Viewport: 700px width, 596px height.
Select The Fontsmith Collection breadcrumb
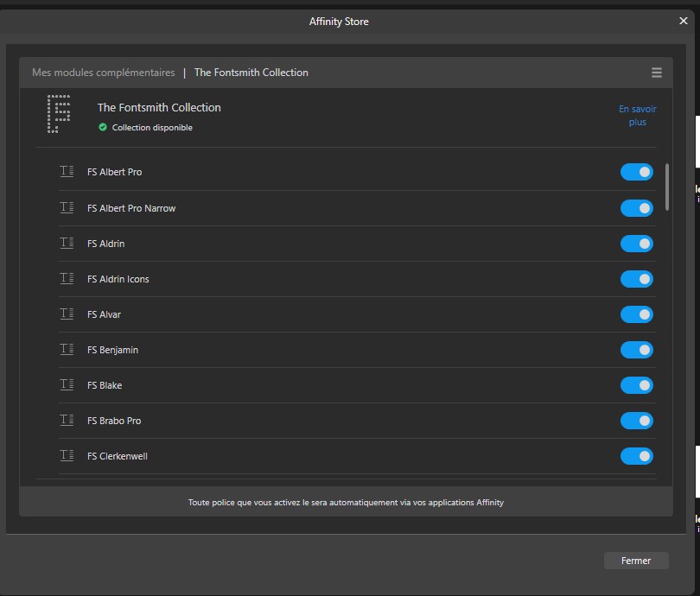(x=251, y=73)
